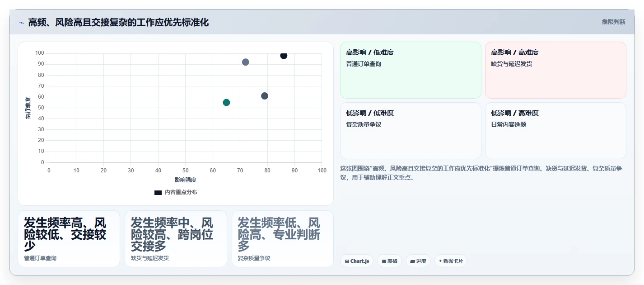
Task: Select the 高影响 / 低难度 quadrant card
Action: click(411, 70)
